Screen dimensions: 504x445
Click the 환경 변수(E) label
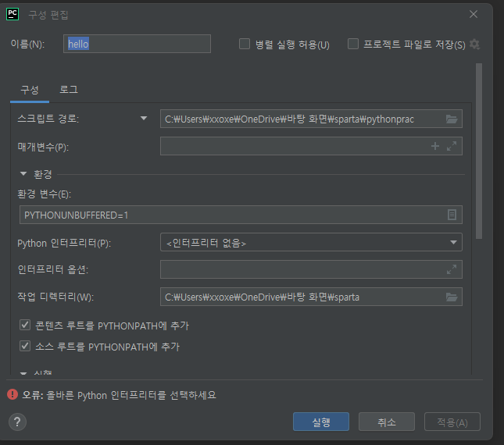click(44, 194)
